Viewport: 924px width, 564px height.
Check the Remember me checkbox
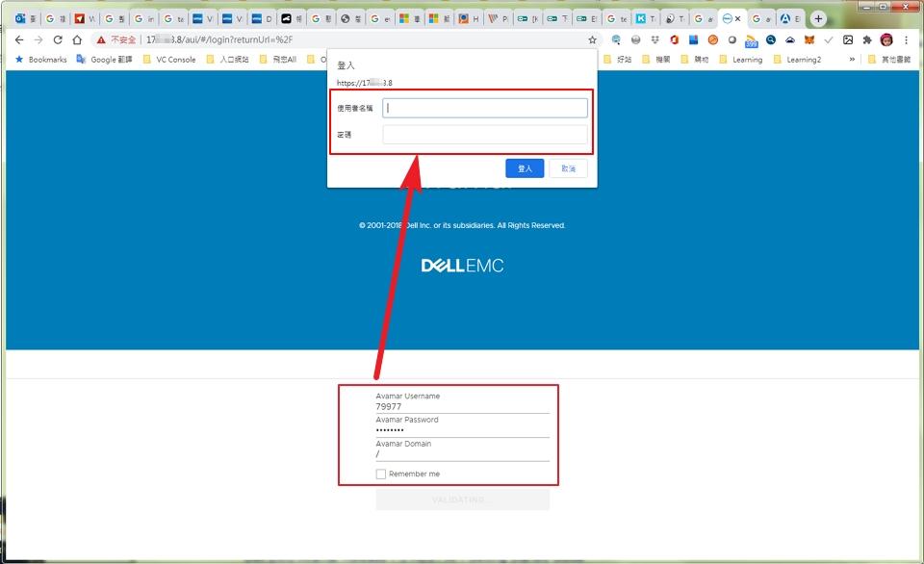[x=379, y=474]
